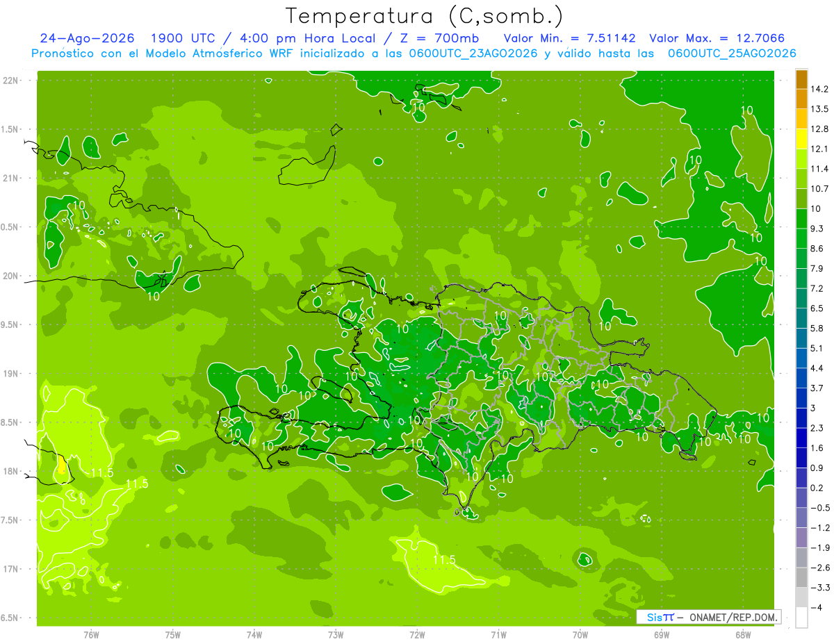This screenshot has height=644, width=834.
Task: Click the yellow colorbar band between 12.1 and 12.8
Action: (801, 138)
